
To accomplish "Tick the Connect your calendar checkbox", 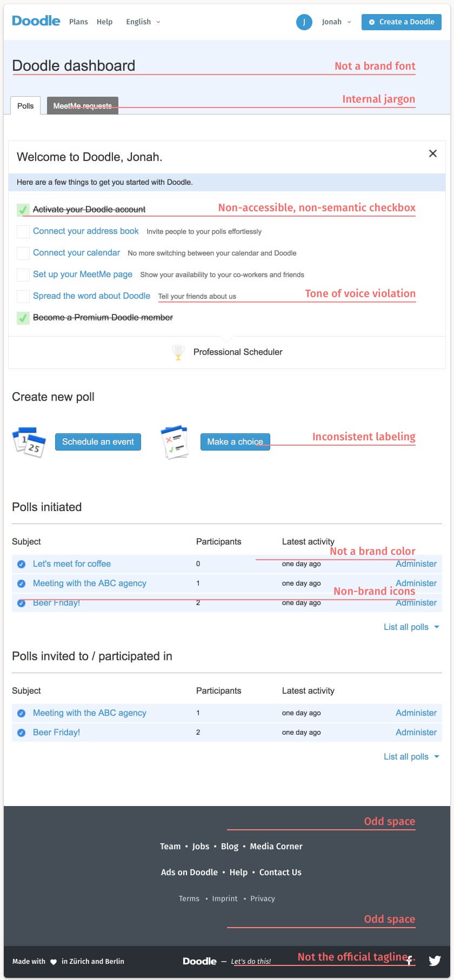I will point(23,253).
